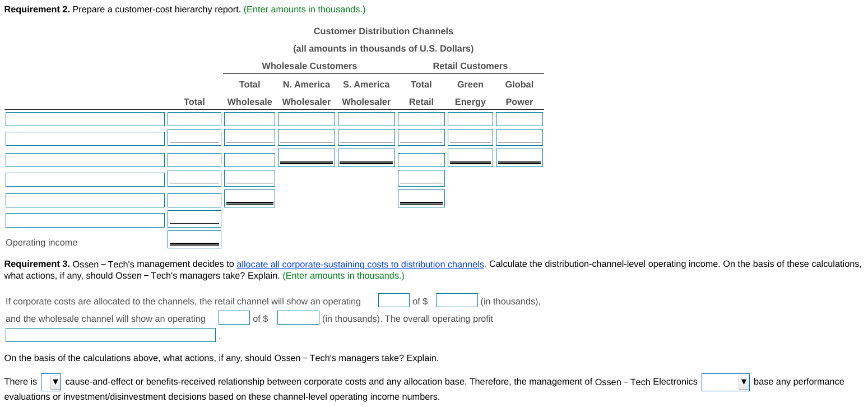Image resolution: width=868 pixels, height=407 pixels.
Task: Select third row's Total Wholesale field
Action: pos(249,160)
